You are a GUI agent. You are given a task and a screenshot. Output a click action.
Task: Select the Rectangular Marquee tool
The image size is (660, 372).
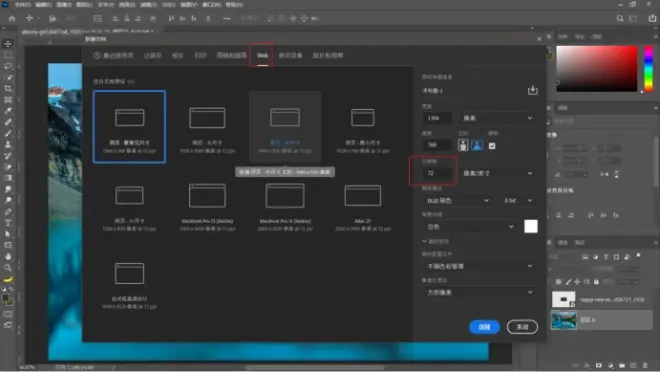[x=8, y=55]
